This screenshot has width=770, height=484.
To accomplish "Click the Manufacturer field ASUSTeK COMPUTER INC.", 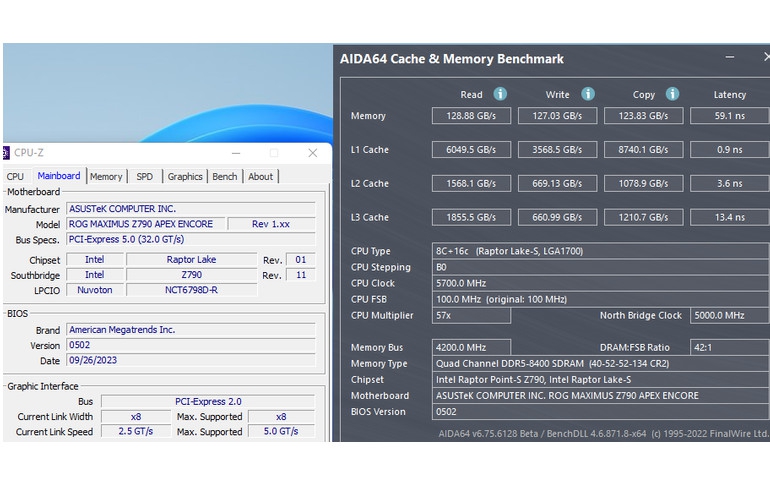I will [191, 209].
